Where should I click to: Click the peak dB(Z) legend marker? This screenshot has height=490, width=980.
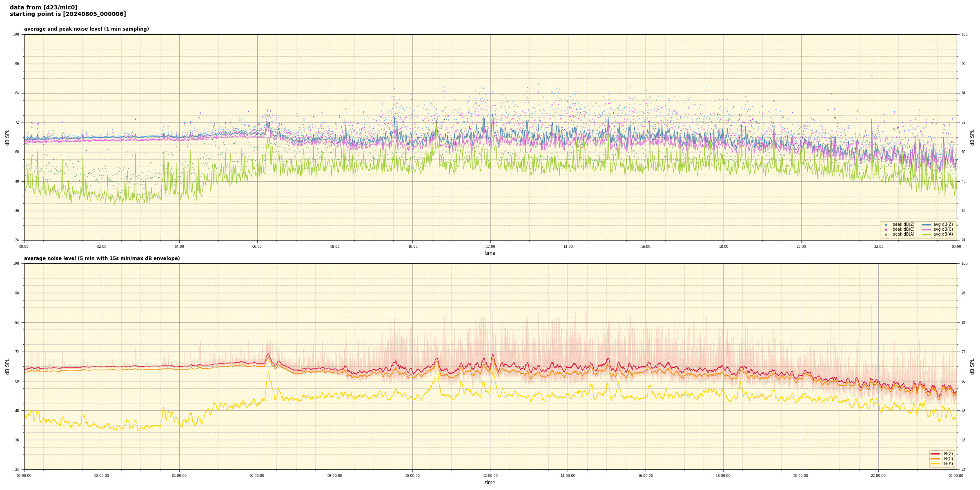(x=886, y=225)
